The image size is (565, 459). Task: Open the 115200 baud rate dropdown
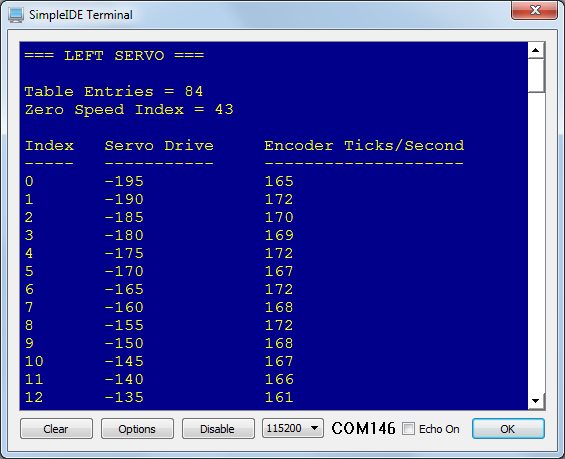(x=292, y=428)
